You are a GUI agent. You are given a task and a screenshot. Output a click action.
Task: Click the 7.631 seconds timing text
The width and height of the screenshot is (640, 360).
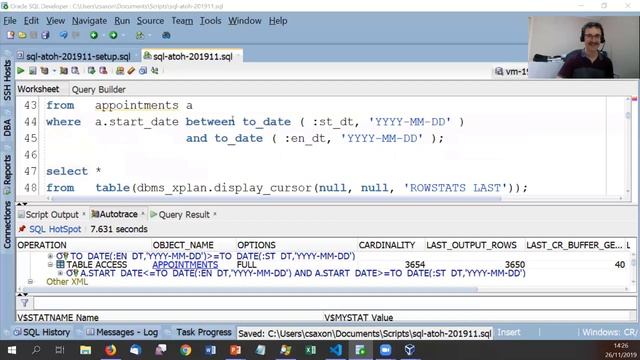coord(119,229)
